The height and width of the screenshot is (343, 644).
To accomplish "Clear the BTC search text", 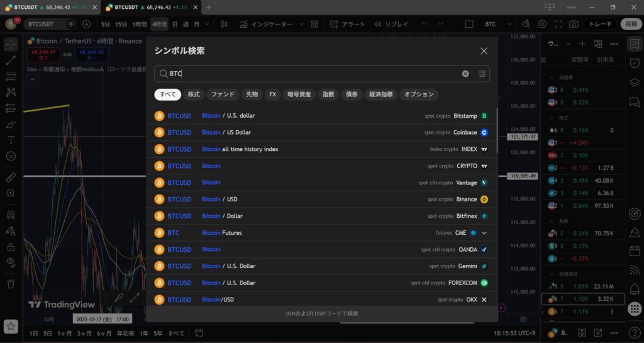I will tap(465, 74).
